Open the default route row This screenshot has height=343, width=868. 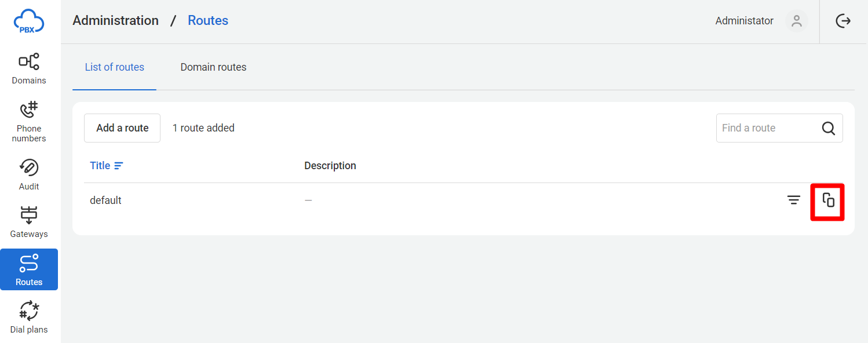click(464, 200)
